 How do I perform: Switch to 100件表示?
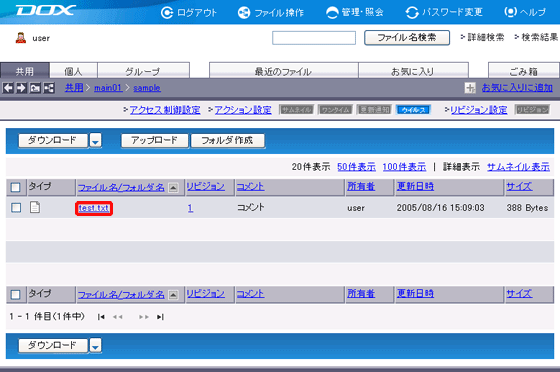[x=404, y=167]
